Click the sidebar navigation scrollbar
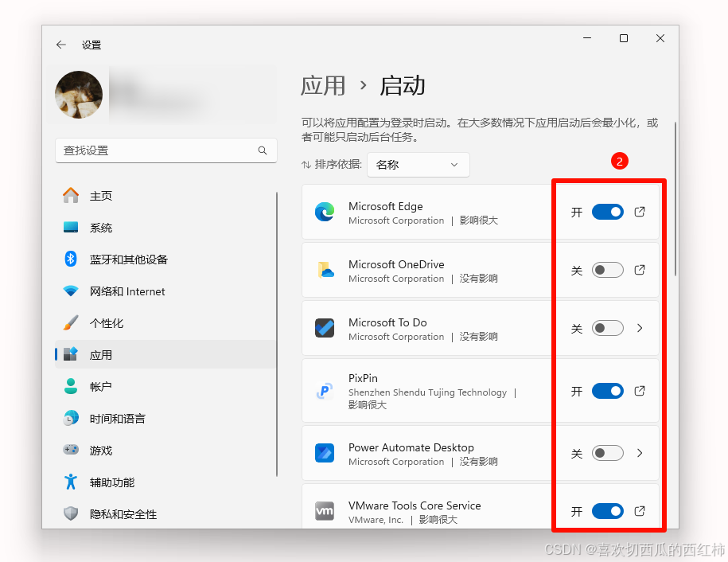Viewport: 728px width, 562px height. 277,334
